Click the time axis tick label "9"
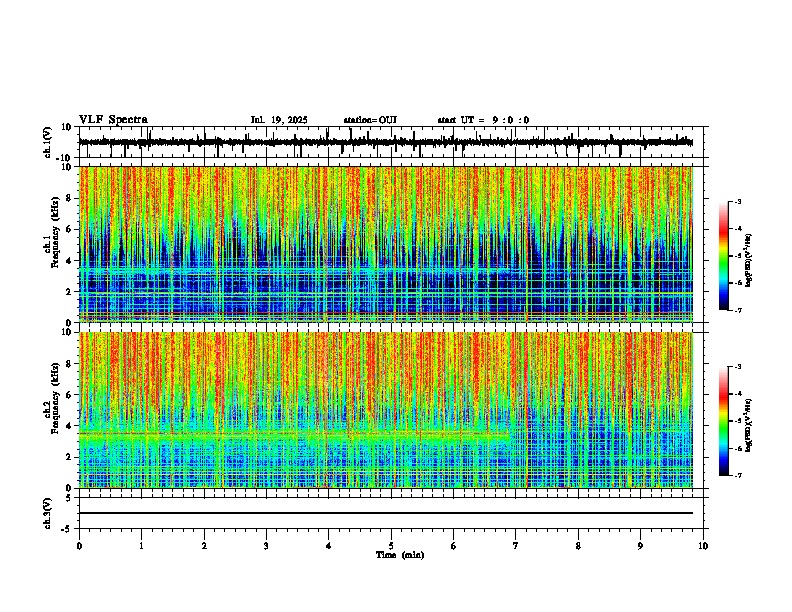Viewport: 792px width, 612px height. coord(640,546)
